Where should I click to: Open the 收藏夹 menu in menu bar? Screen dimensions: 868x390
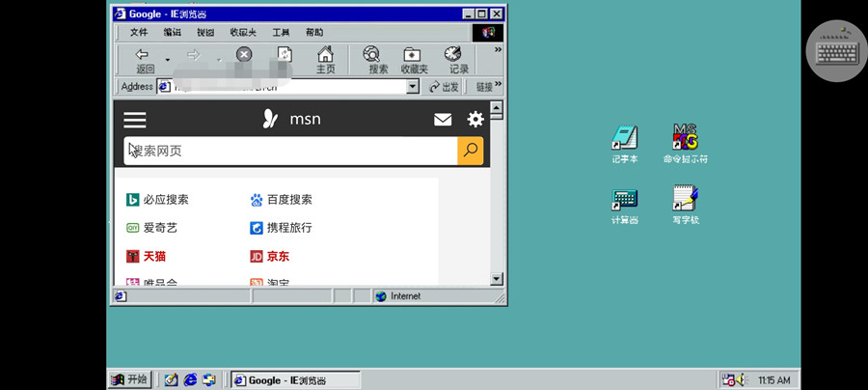(x=243, y=33)
